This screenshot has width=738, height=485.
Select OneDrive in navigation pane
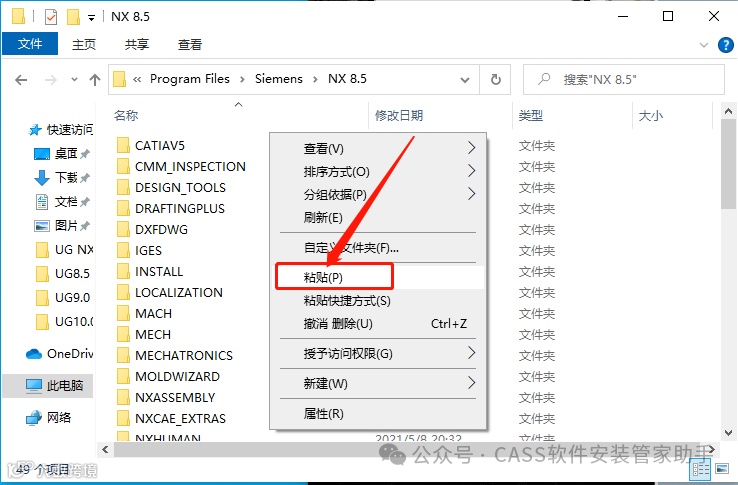[x=60, y=354]
